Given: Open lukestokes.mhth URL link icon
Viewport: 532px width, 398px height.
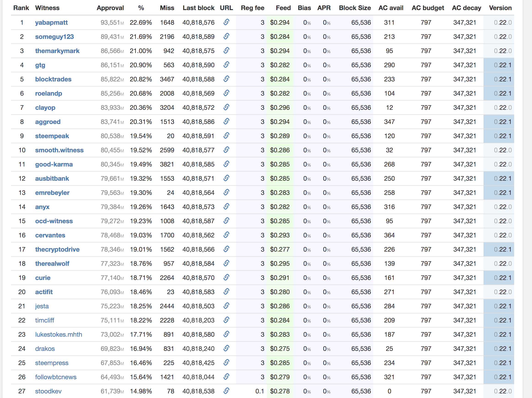Looking at the screenshot, I should (226, 334).
